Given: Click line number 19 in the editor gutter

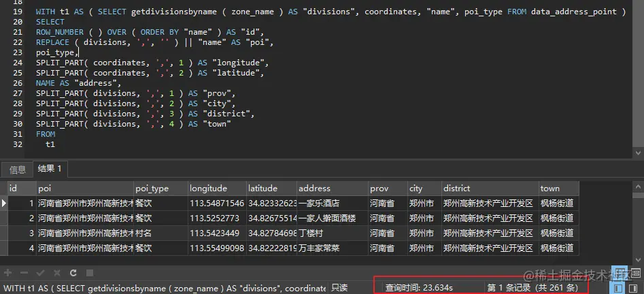Looking at the screenshot, I should tap(18, 12).
